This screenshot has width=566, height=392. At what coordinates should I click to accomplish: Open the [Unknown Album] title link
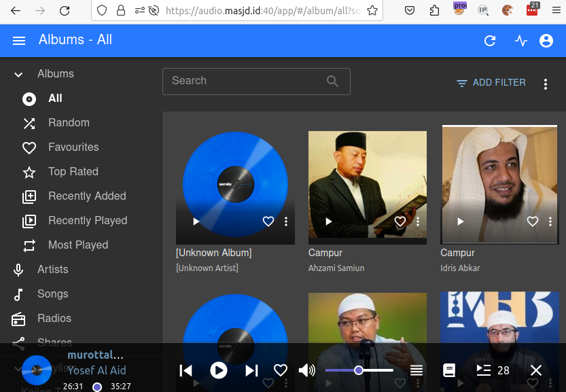pyautogui.click(x=213, y=253)
